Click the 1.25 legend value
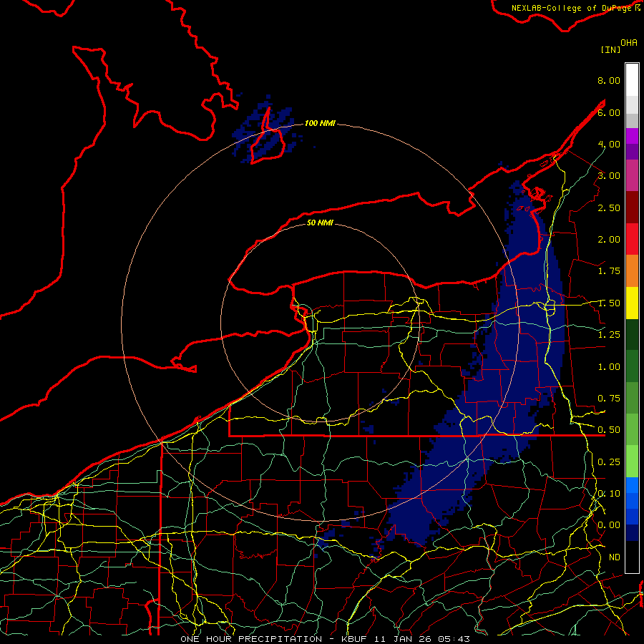Screen dimensions: 644x644 coord(609,335)
